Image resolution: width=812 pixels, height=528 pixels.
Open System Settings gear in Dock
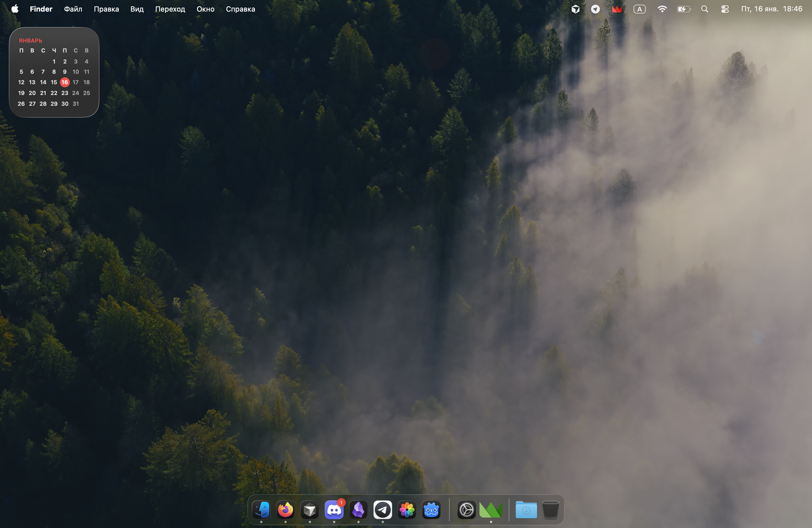pos(466,510)
